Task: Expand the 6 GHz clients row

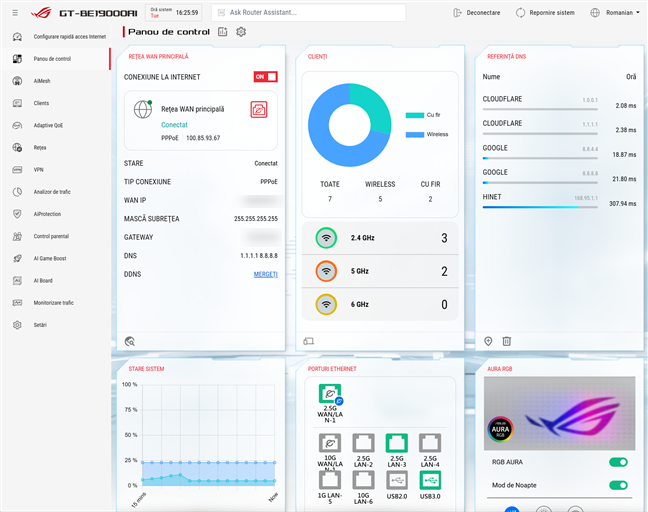Action: 381,304
